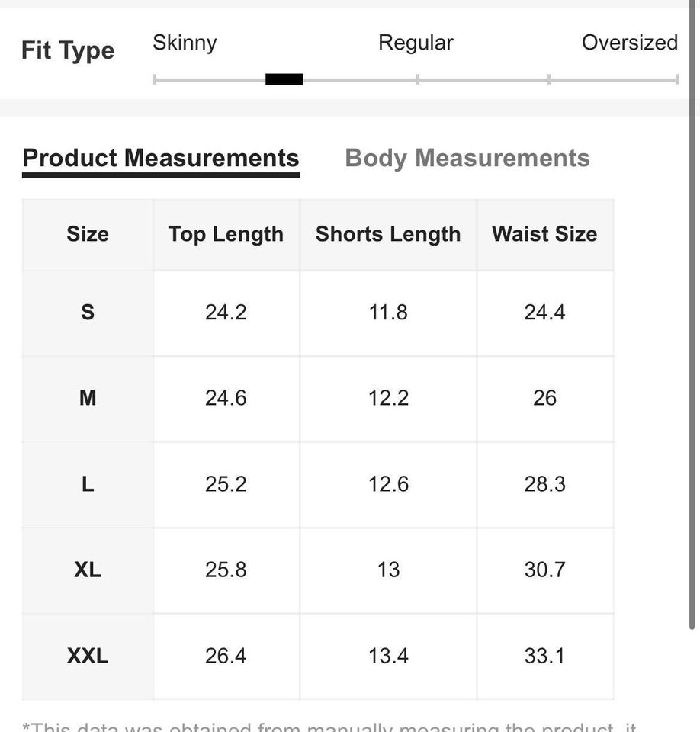
Task: Click the Skinny fit label
Action: point(185,43)
